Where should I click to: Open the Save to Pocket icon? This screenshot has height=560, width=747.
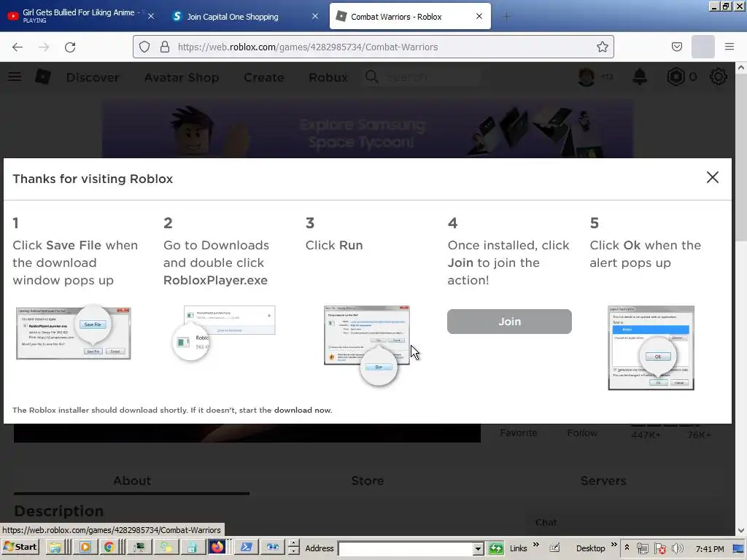[676, 47]
